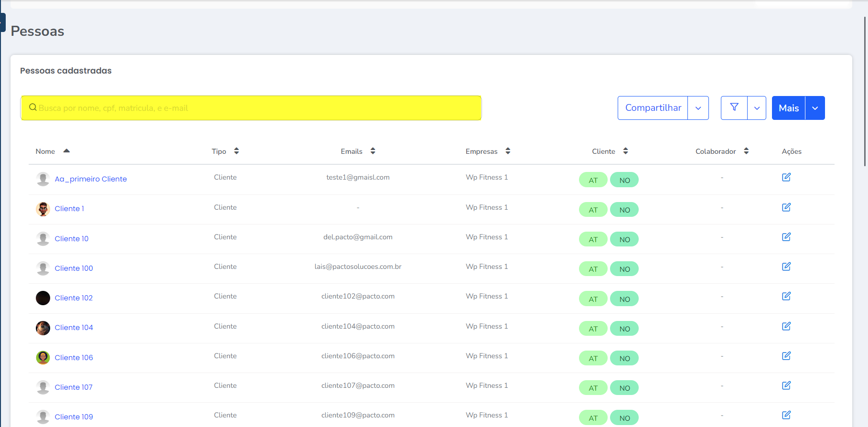Click the magnifier icon in search bar

[x=33, y=107]
